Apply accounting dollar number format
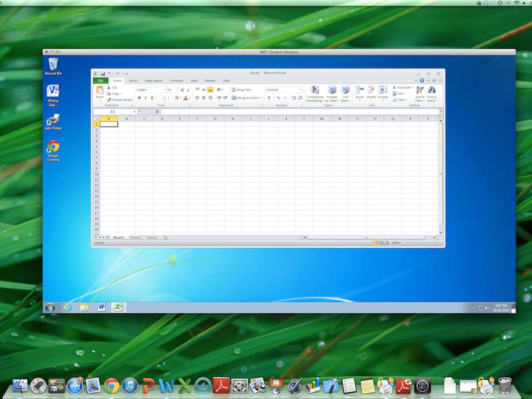Screen dimensions: 532x399 coord(269,98)
